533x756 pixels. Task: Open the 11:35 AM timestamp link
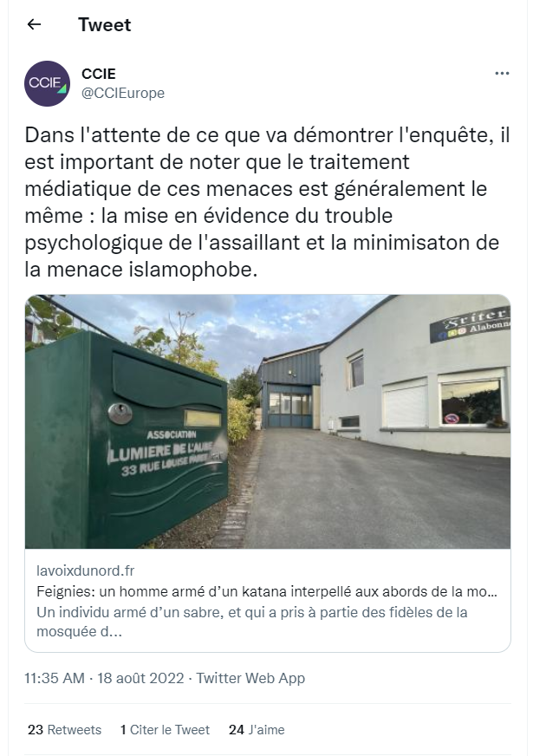tap(55, 678)
